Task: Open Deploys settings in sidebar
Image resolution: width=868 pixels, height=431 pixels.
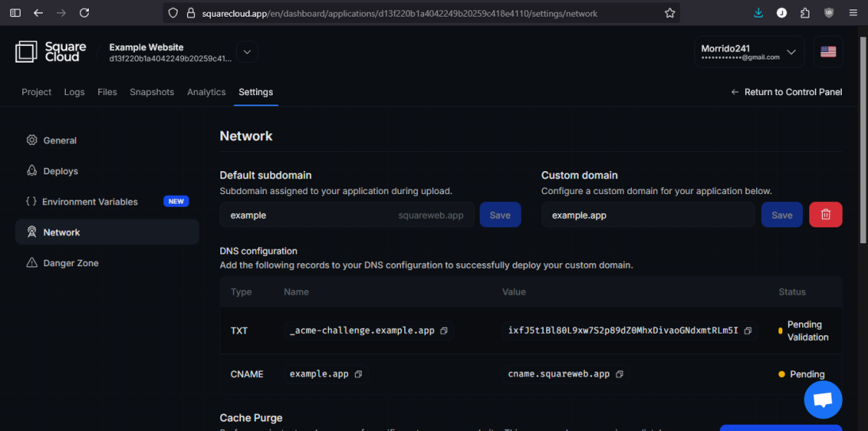Action: (107, 171)
